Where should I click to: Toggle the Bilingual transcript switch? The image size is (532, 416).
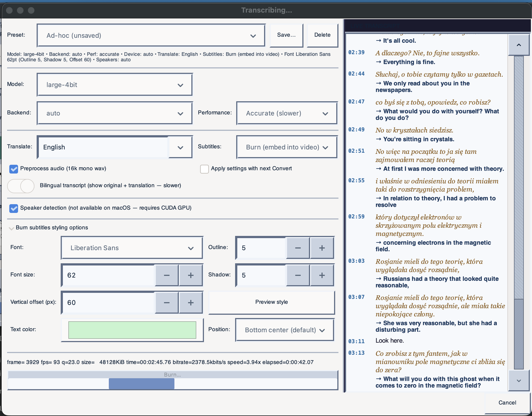(21, 186)
